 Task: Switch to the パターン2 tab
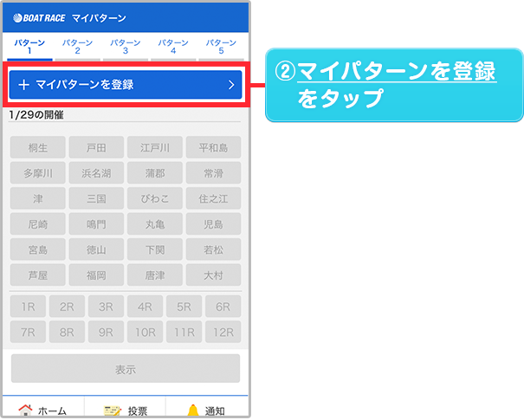tap(77, 47)
